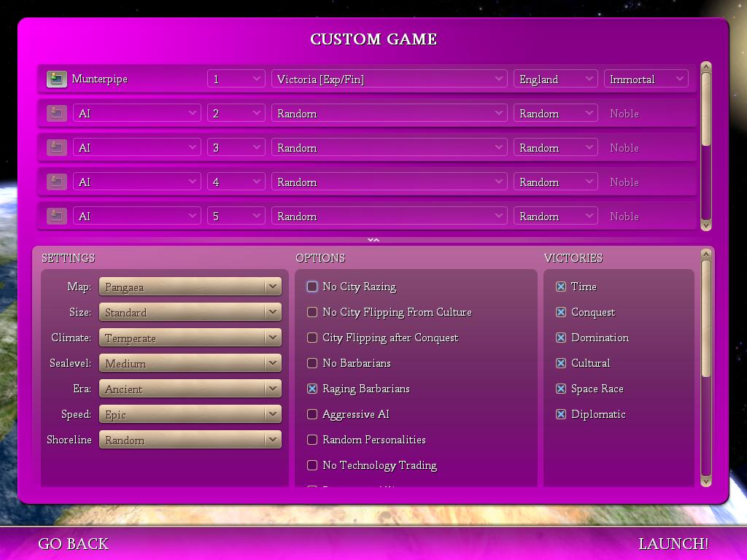The height and width of the screenshot is (560, 747).
Task: Click the slot icon in AI row 5
Action: click(x=57, y=216)
